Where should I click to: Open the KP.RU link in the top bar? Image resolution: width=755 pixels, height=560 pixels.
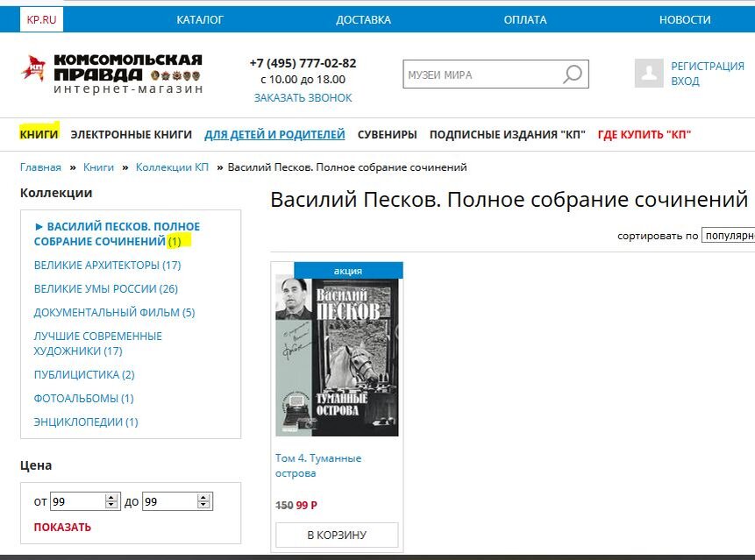click(41, 20)
